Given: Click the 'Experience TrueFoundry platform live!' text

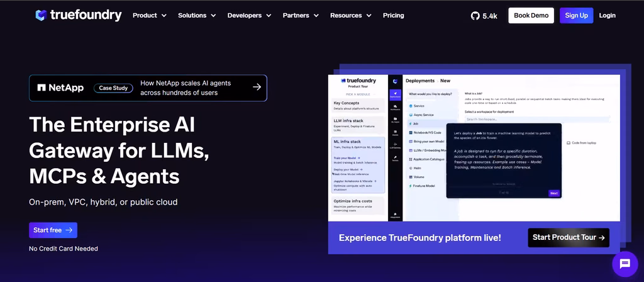Looking at the screenshot, I should [x=419, y=238].
